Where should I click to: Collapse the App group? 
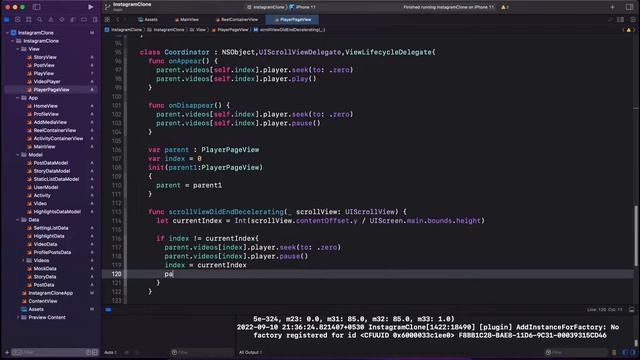18,98
